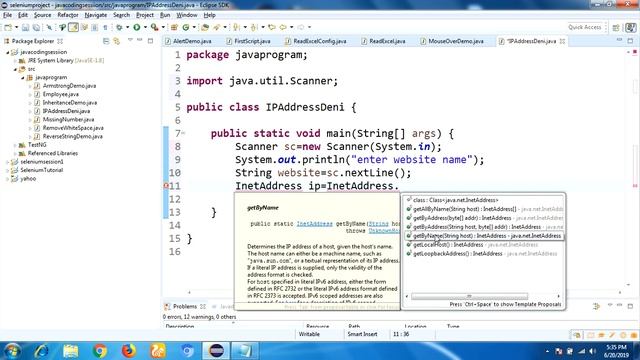640x360 pixels.
Task: Click Quick Access search field
Action: (x=584, y=27)
